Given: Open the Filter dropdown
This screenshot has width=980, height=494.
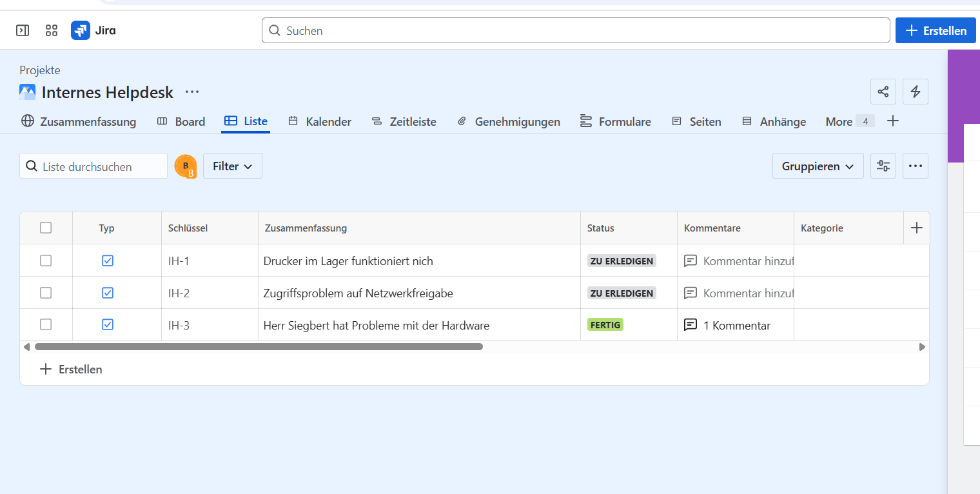Looking at the screenshot, I should click(232, 166).
